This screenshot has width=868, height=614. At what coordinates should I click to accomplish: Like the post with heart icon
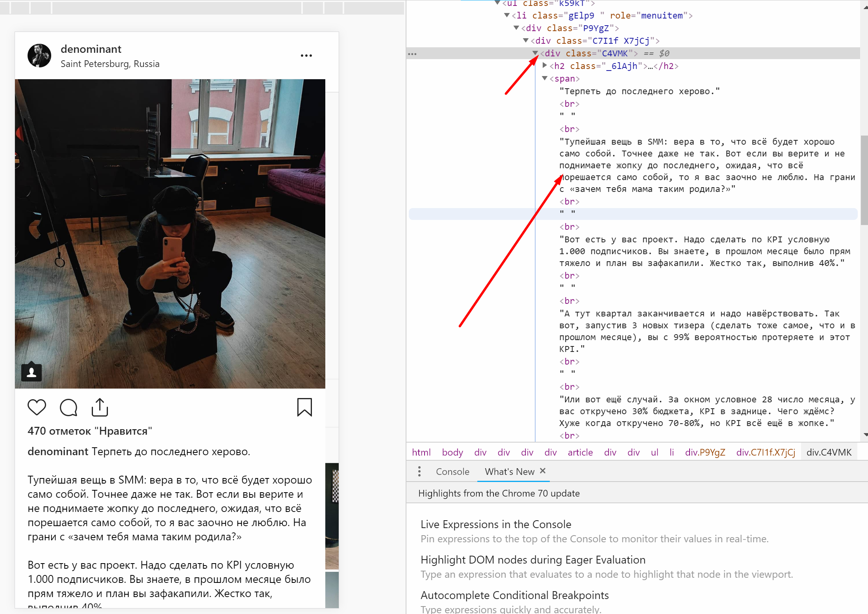pyautogui.click(x=37, y=407)
